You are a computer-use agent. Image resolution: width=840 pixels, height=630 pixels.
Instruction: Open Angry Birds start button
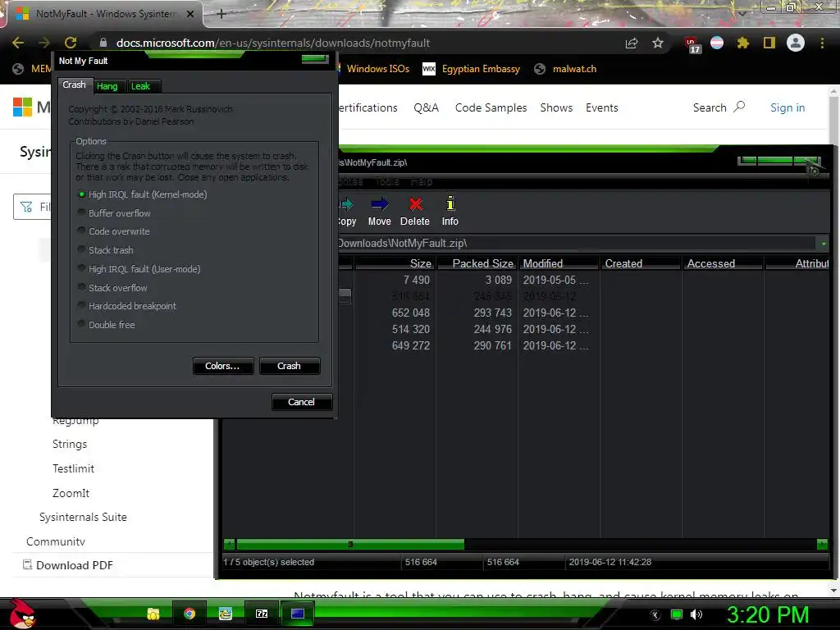[21, 614]
